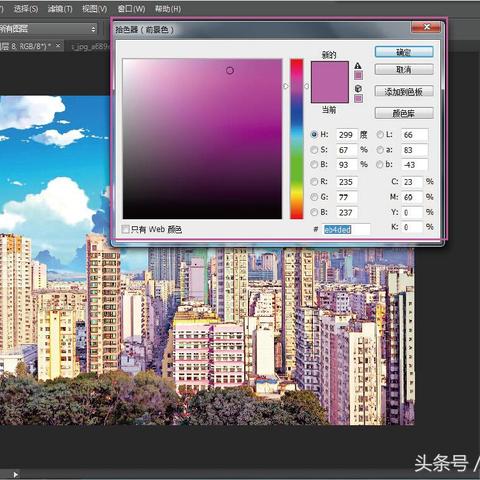Viewport: 480px width, 480px height.
Task: Close the color picker dialog
Action: click(x=426, y=27)
